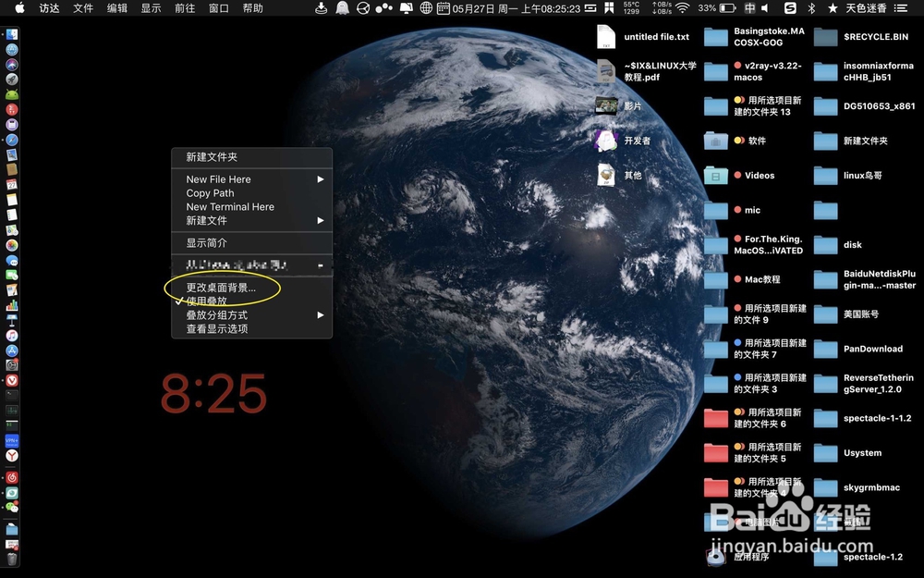Click the Wi-Fi status icon in menu bar
Viewport: 924px width, 578px height.
683,8
